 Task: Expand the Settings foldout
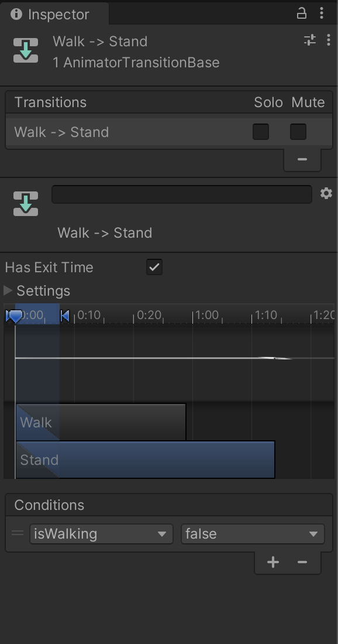[8, 291]
